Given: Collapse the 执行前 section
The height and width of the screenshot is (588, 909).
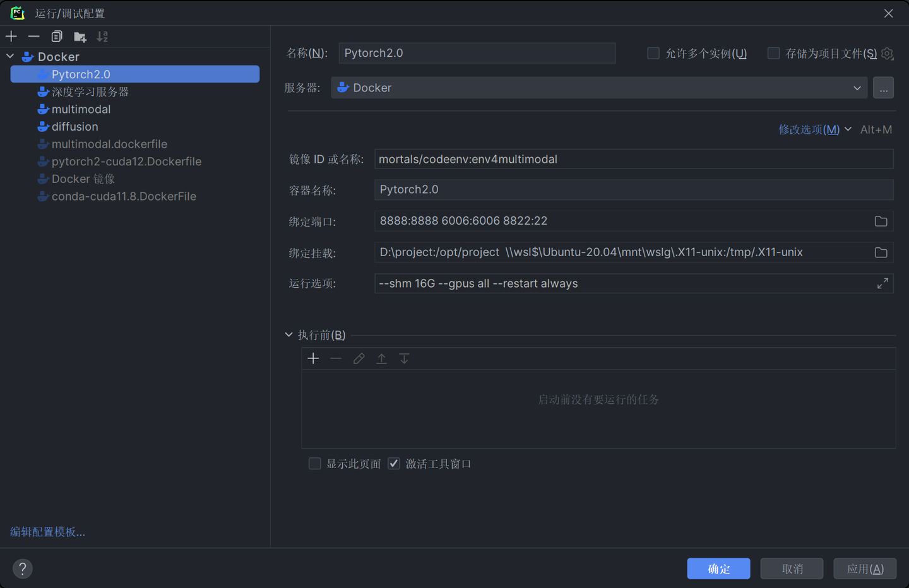Looking at the screenshot, I should coord(289,335).
